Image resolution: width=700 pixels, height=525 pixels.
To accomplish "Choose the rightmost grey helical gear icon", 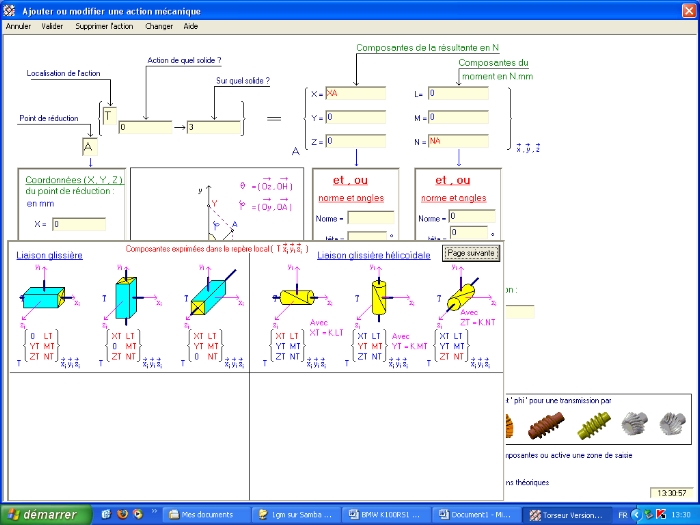I will [x=673, y=423].
